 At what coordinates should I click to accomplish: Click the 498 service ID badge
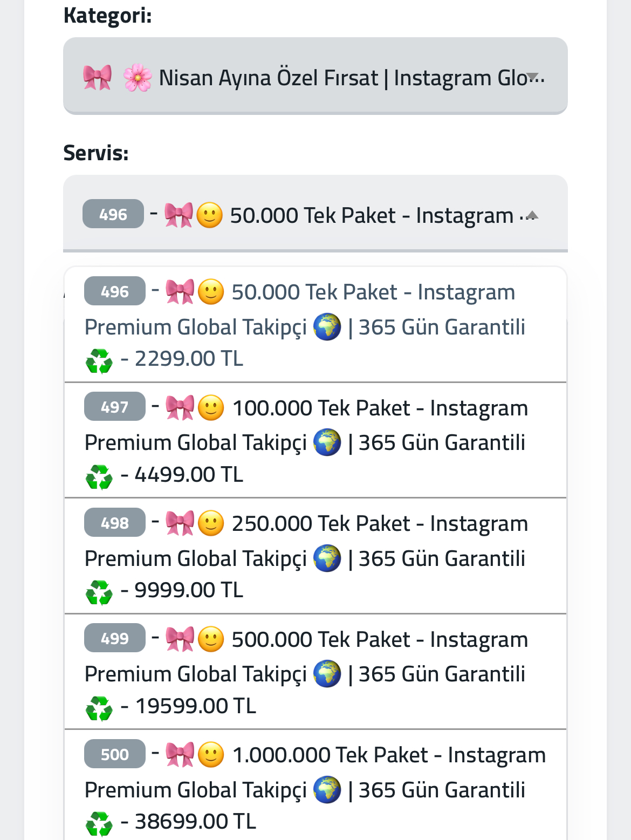point(115,522)
